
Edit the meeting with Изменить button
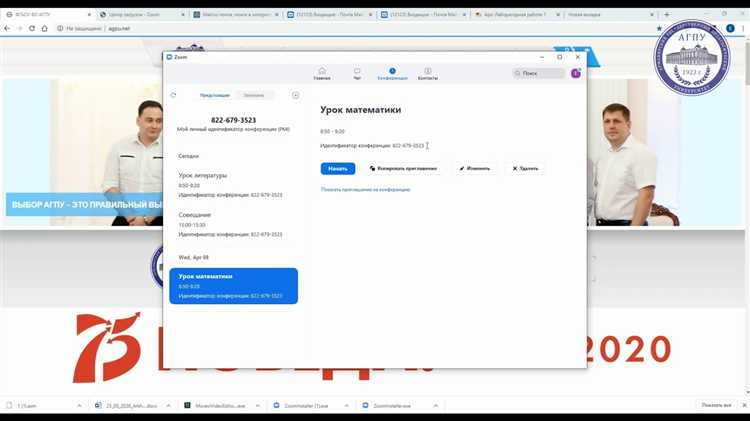(474, 168)
